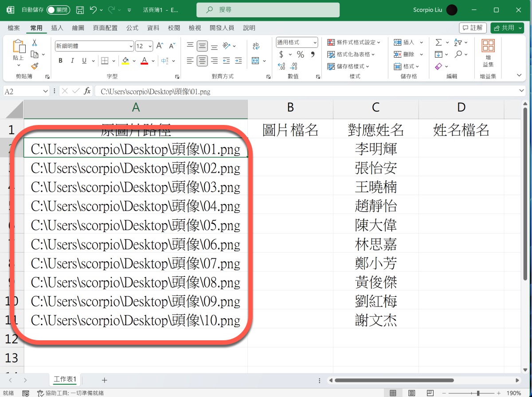Image resolution: width=532 pixels, height=397 pixels.
Task: Switch to the View (檢視) tab
Action: pyautogui.click(x=195, y=28)
